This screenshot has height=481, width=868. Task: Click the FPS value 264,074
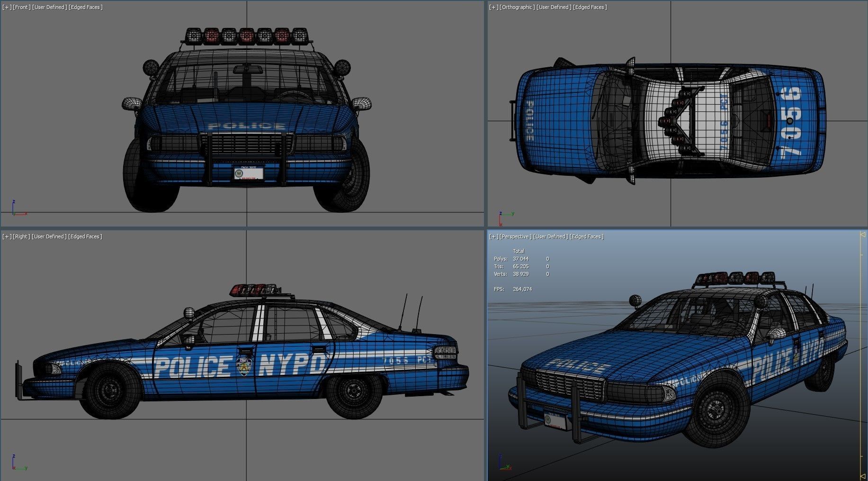[522, 289]
